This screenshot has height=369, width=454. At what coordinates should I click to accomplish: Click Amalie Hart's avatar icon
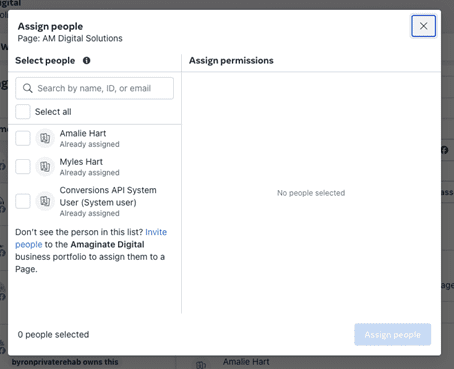45,138
